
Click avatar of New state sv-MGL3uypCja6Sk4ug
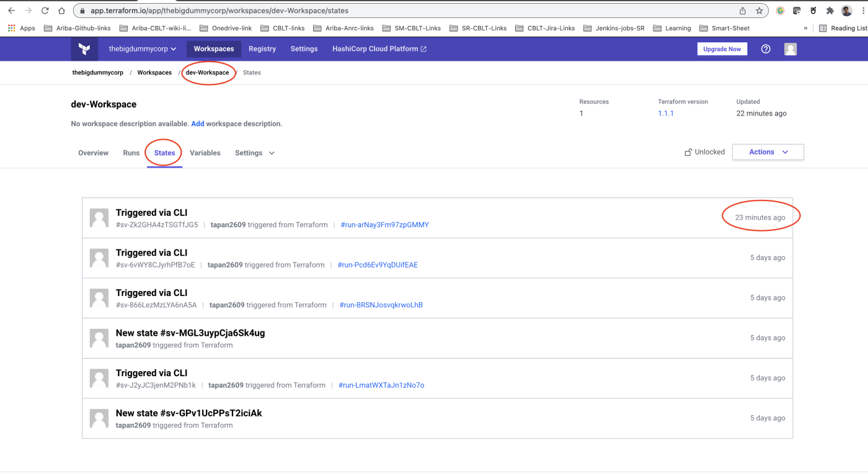(99, 338)
